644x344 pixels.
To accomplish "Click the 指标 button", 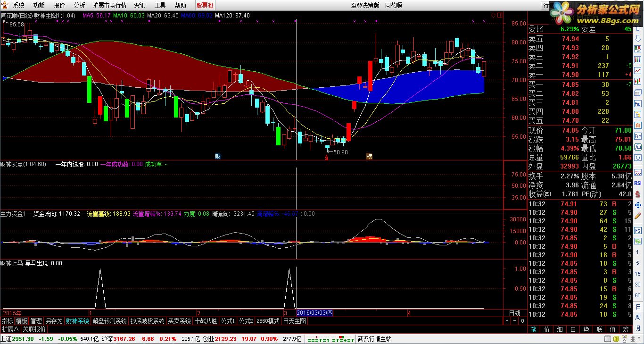I will [7, 321].
